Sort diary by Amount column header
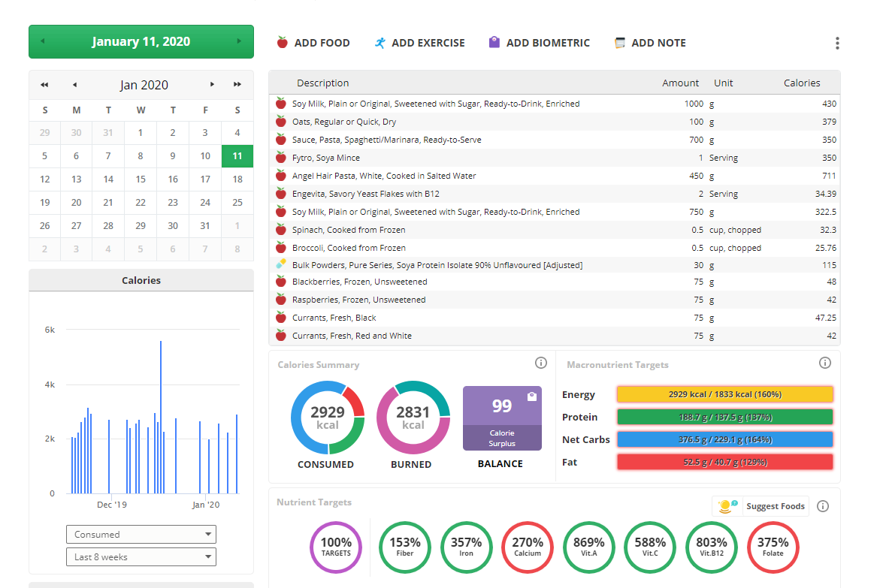 pyautogui.click(x=680, y=83)
